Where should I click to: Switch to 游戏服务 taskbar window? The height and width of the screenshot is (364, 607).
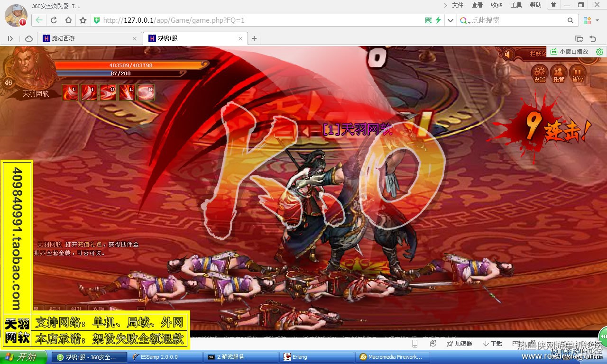click(240, 357)
